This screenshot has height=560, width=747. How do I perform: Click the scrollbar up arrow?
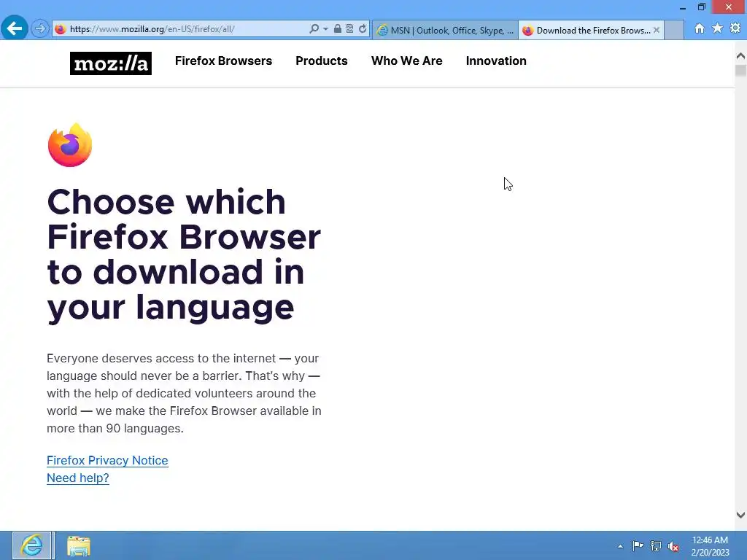pos(740,56)
